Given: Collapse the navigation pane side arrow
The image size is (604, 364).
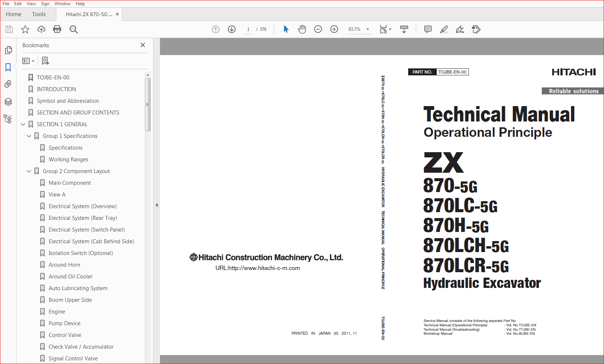Looking at the screenshot, I should [x=157, y=205].
